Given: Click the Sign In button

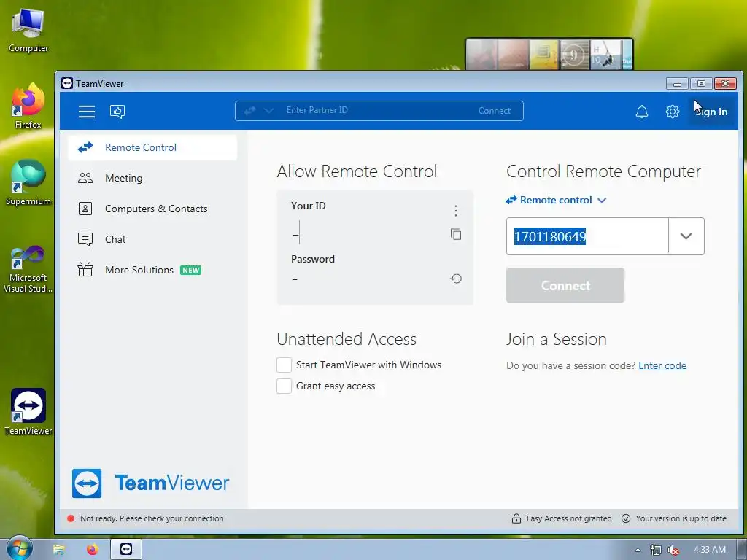Looking at the screenshot, I should coord(711,112).
